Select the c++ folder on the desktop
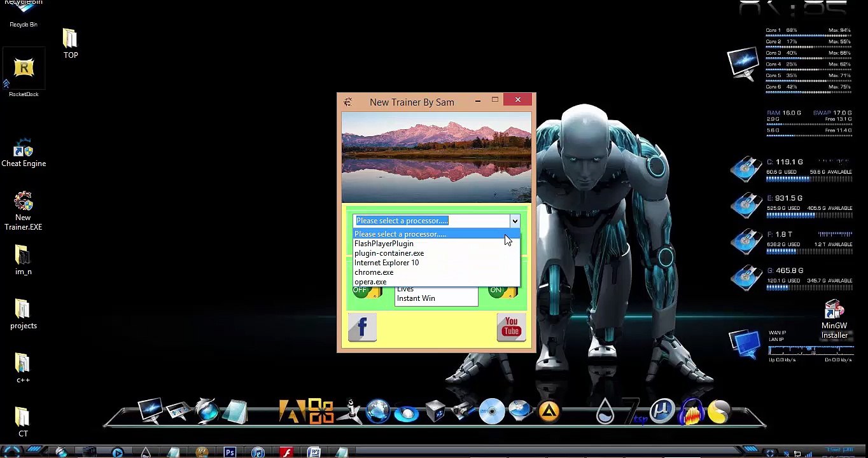Screen dimensions: 868x458 tap(23, 369)
